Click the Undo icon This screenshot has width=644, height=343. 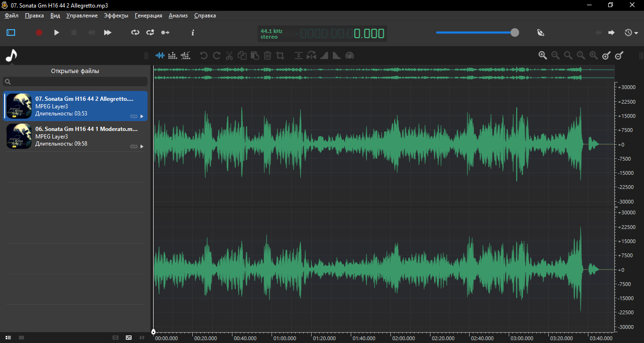click(204, 56)
